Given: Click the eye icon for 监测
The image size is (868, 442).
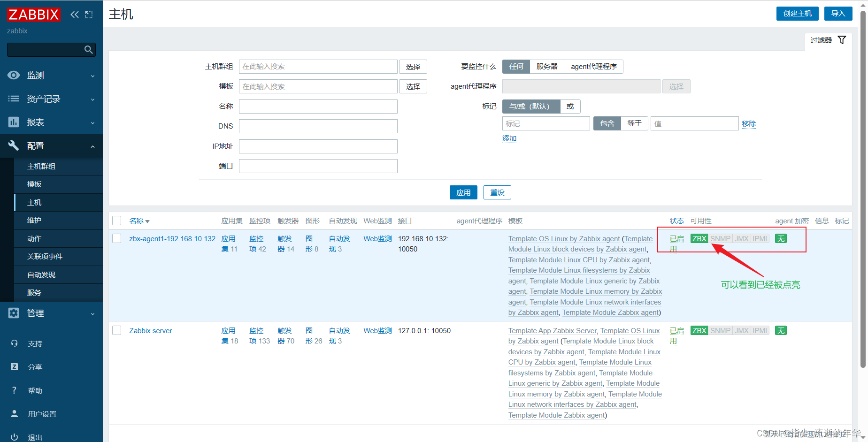Looking at the screenshot, I should 14,75.
